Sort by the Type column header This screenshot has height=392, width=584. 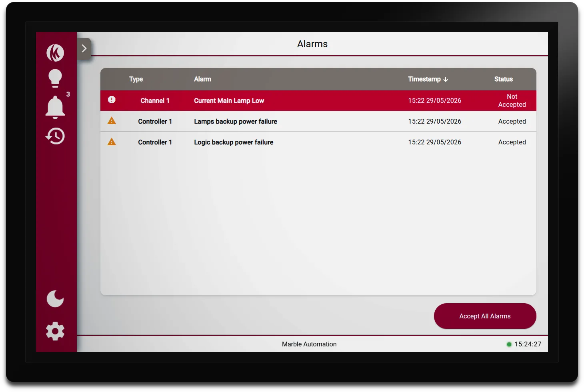click(x=136, y=79)
